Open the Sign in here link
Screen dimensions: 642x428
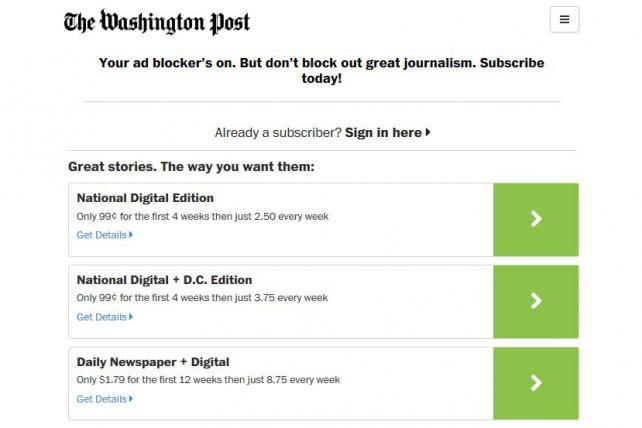[383, 133]
